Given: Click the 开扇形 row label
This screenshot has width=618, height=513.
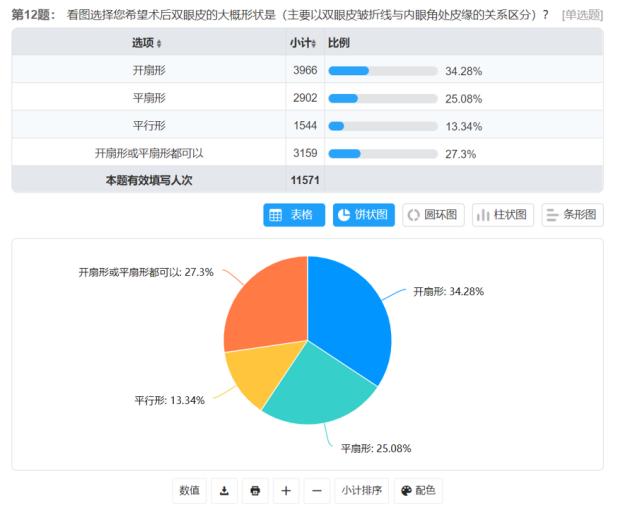Looking at the screenshot, I should tap(149, 70).
